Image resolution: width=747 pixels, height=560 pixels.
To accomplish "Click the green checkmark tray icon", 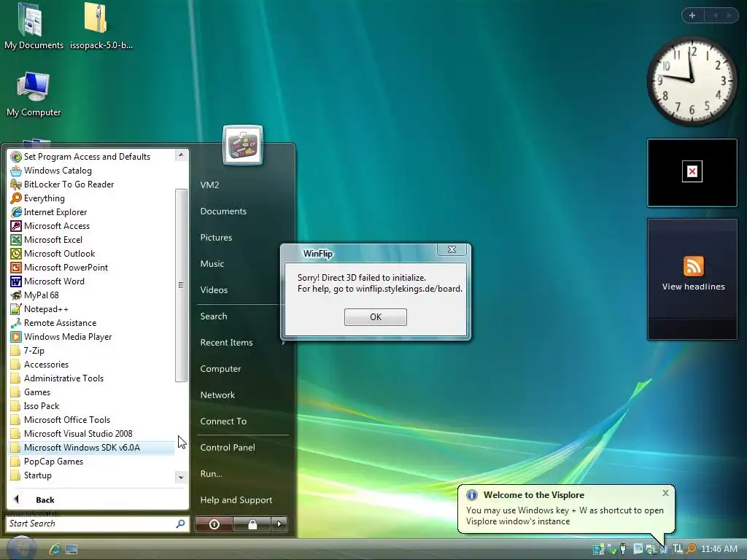I will tap(612, 550).
